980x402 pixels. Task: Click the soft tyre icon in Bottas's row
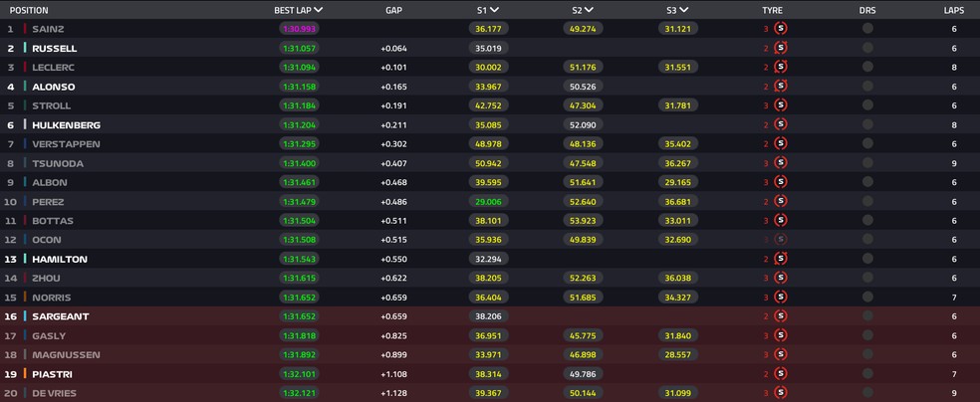click(x=781, y=220)
